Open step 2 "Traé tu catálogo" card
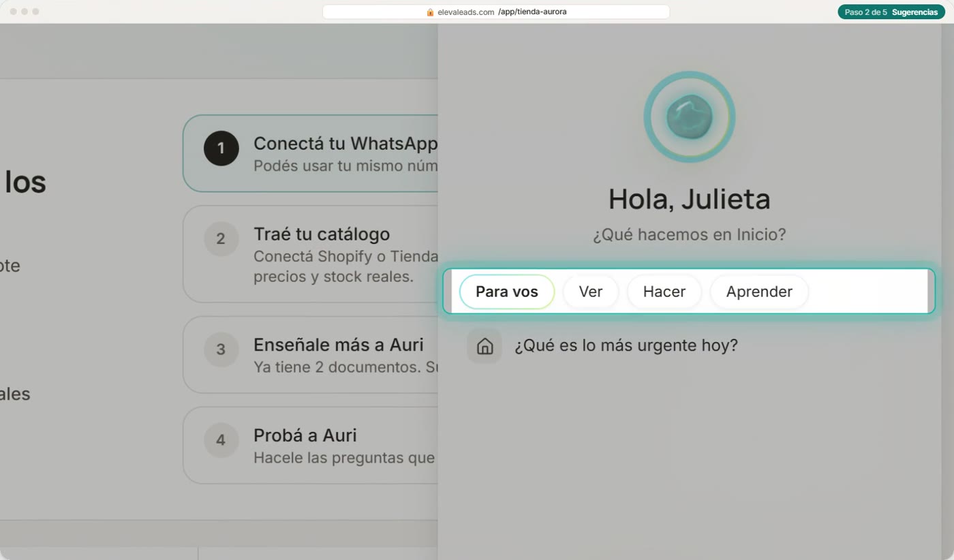 click(310, 254)
